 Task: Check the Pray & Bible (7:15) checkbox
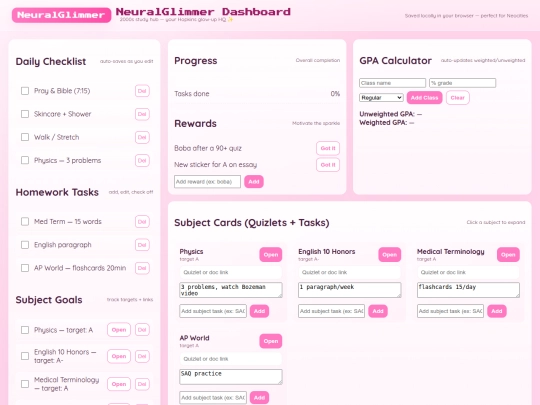pyautogui.click(x=25, y=91)
